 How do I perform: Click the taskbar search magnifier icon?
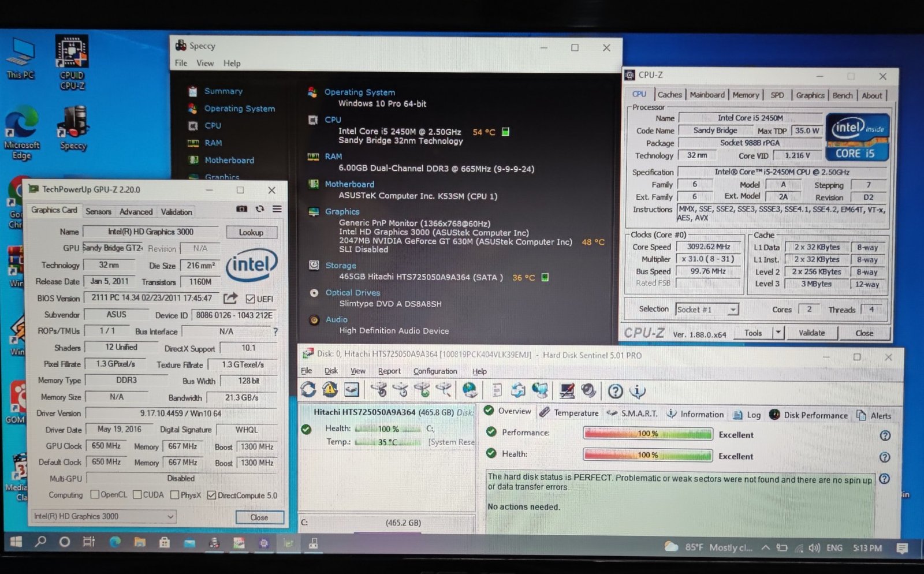pyautogui.click(x=40, y=542)
